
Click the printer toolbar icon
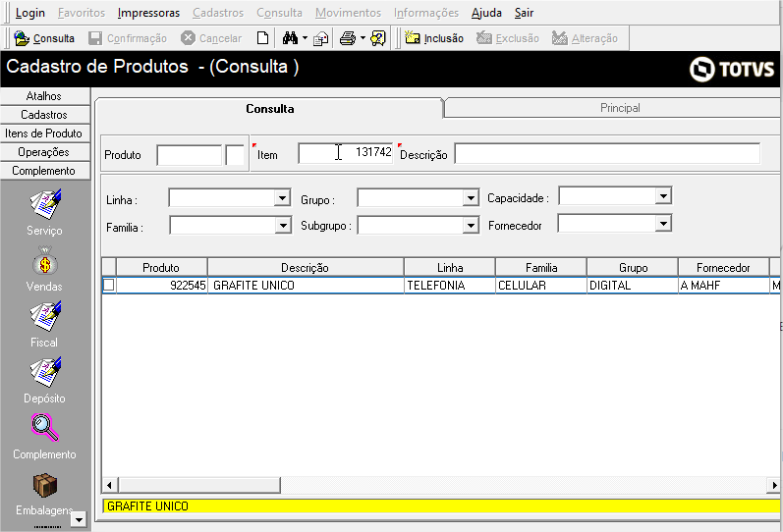coord(348,38)
